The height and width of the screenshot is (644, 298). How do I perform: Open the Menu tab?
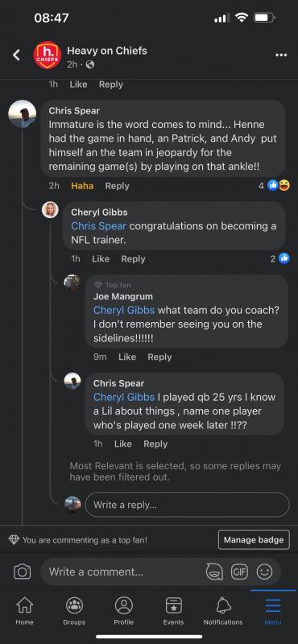pos(273,611)
